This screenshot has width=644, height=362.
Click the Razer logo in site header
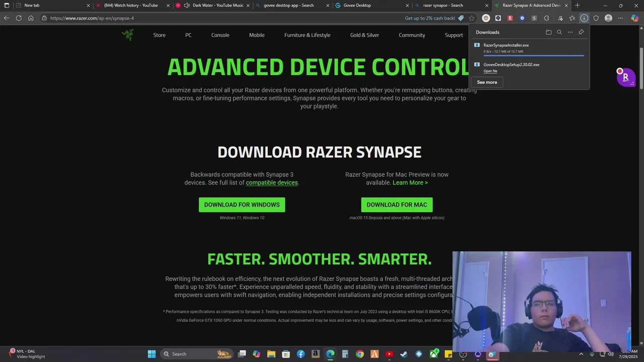click(x=128, y=35)
